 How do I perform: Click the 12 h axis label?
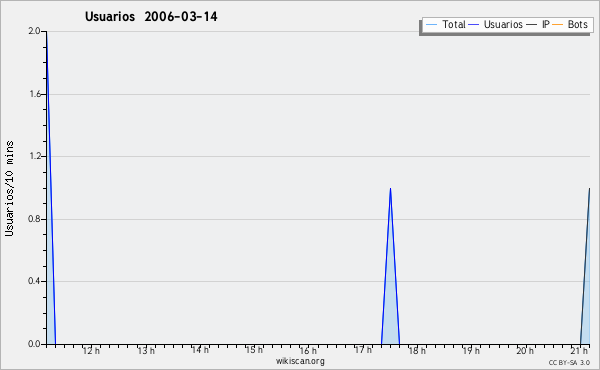[x=91, y=350]
